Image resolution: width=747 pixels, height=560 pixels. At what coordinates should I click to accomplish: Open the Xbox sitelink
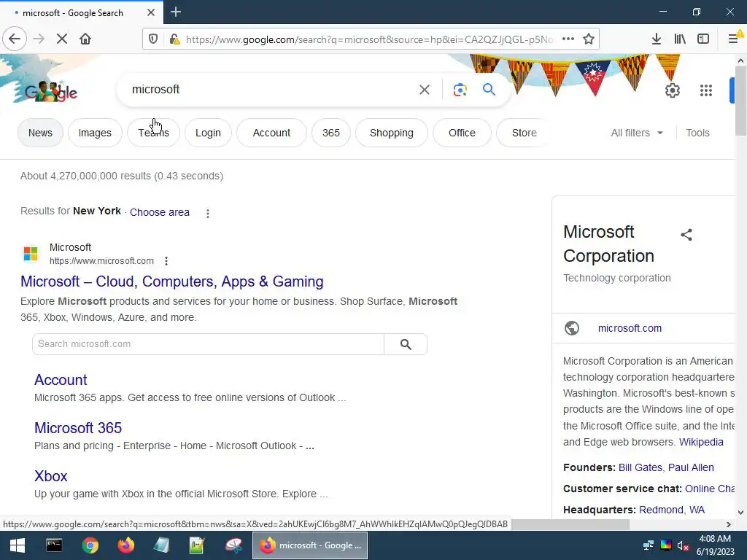pos(51,476)
